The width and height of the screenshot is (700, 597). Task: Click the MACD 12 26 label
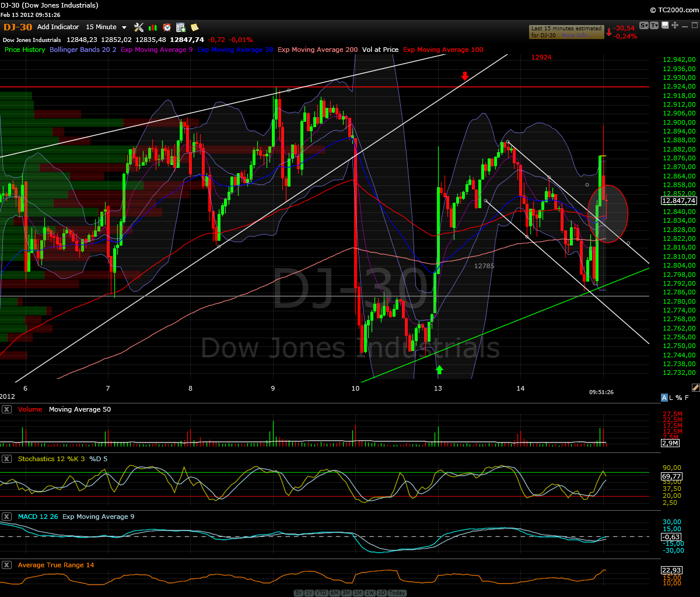click(x=38, y=517)
